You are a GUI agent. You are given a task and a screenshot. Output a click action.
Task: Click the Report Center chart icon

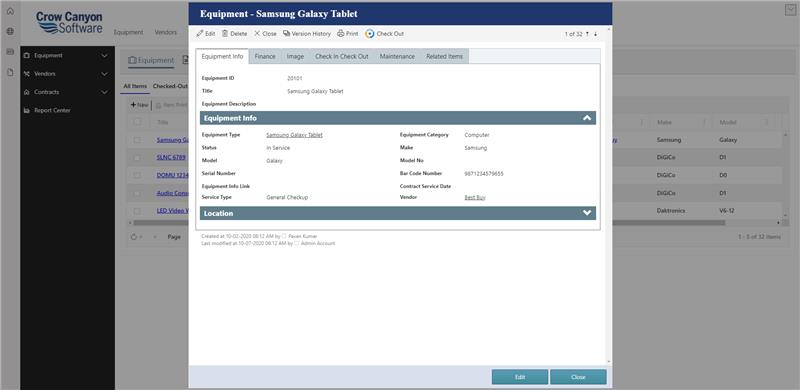tap(27, 110)
